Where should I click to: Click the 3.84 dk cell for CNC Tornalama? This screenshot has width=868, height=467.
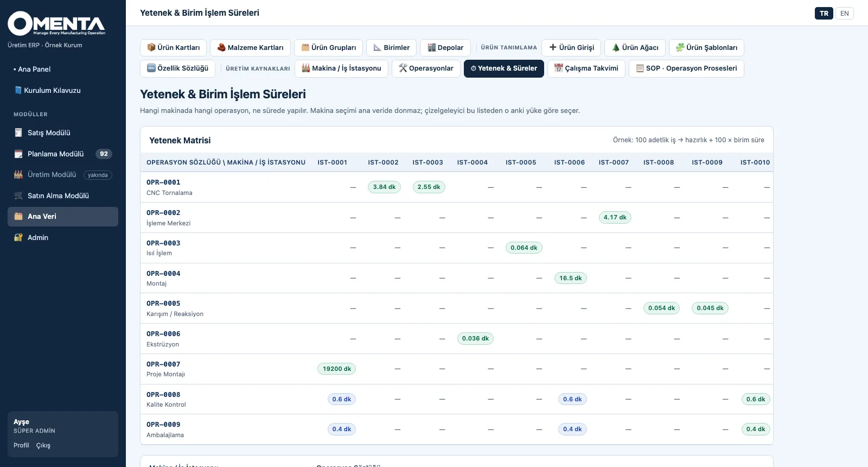(x=384, y=187)
